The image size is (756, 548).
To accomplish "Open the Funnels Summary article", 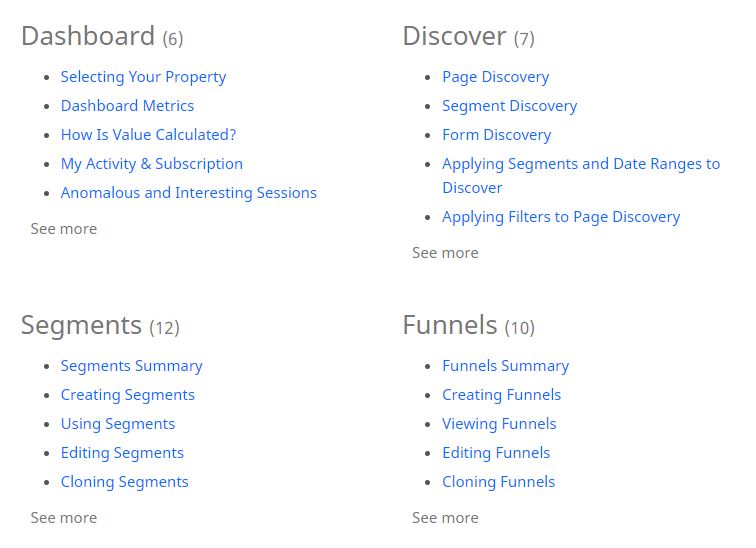I will click(x=505, y=366).
